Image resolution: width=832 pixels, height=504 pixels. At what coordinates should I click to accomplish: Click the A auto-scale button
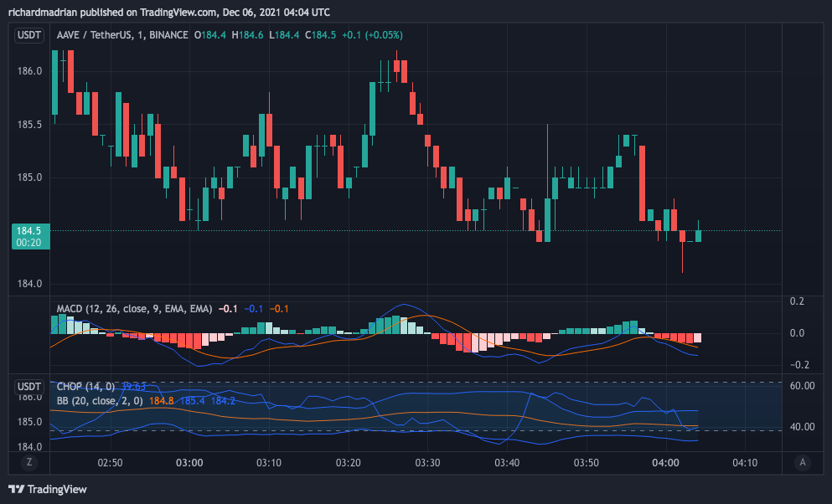point(803,462)
